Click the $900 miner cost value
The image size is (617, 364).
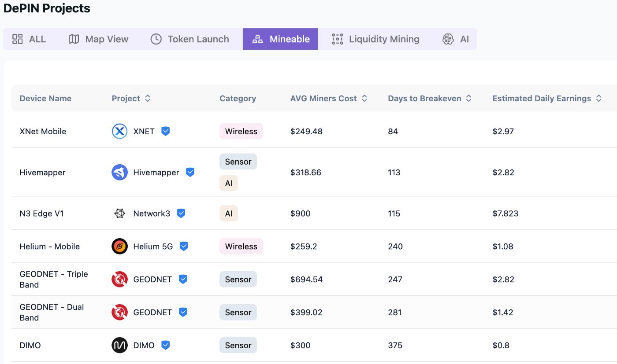pos(301,213)
